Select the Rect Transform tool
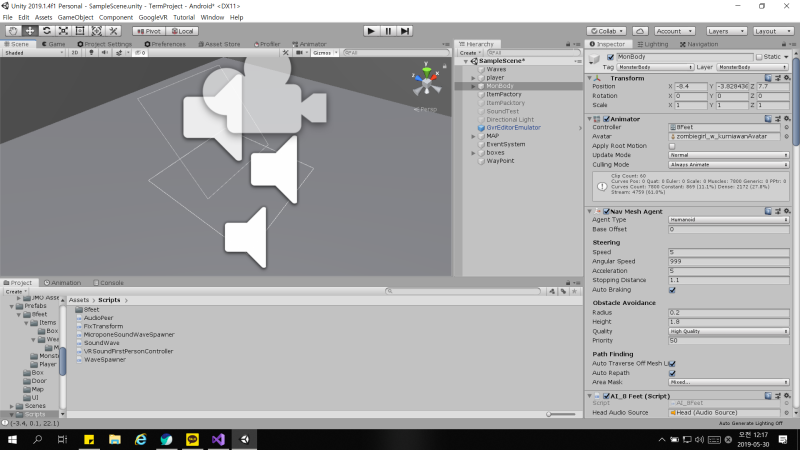This screenshot has width=800, height=450. pos(80,31)
